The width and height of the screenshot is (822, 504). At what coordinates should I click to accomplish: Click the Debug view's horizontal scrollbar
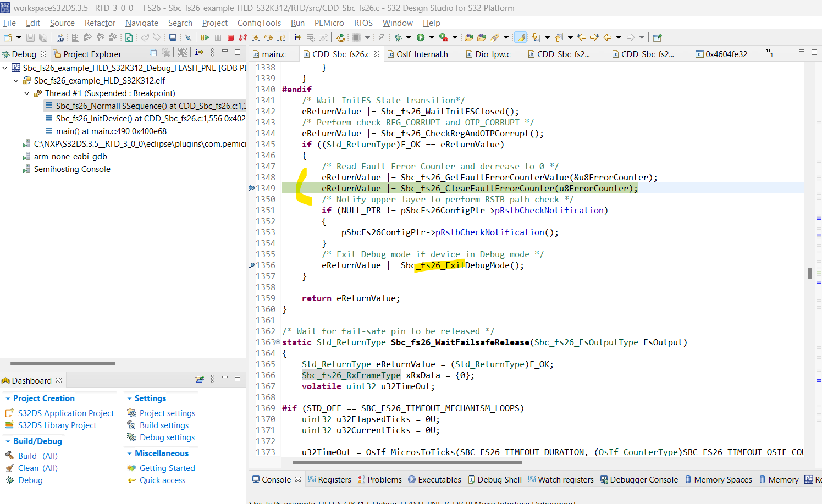pos(63,363)
